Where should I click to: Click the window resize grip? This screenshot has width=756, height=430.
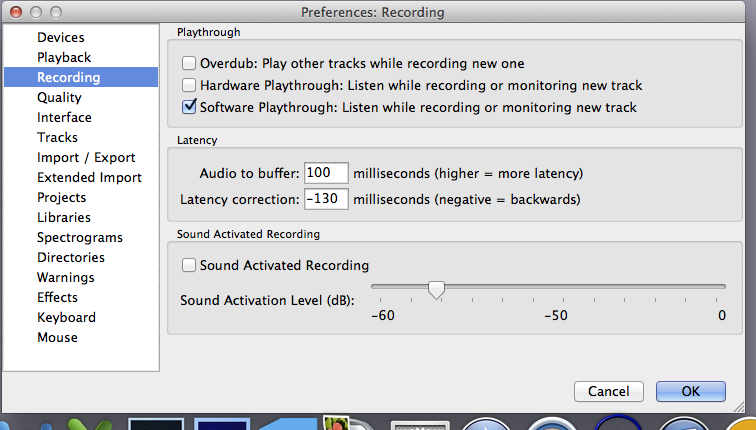[739, 406]
